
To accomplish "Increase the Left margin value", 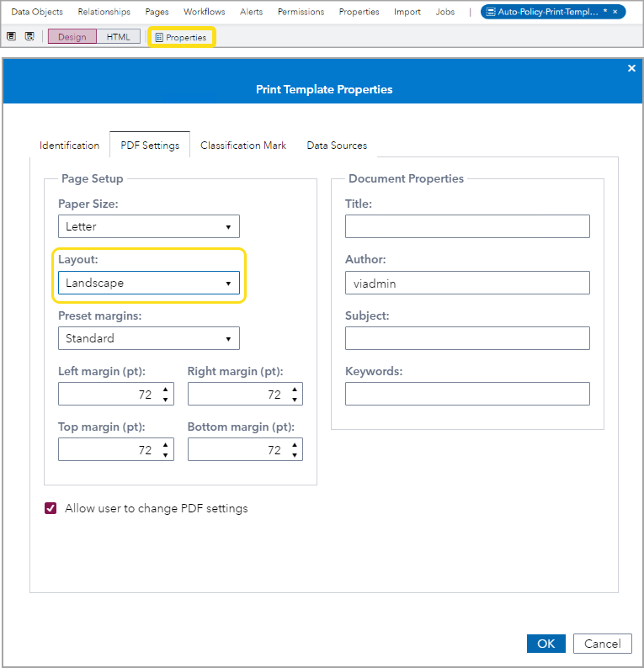I will coord(166,389).
